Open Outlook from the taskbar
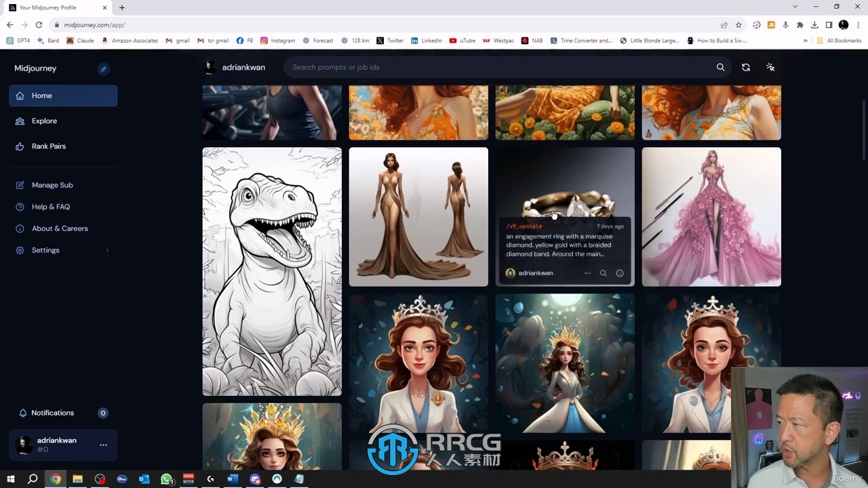 point(144,479)
